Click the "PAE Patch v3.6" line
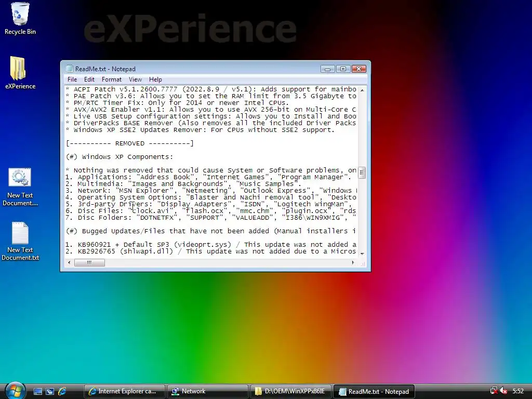 (211, 96)
